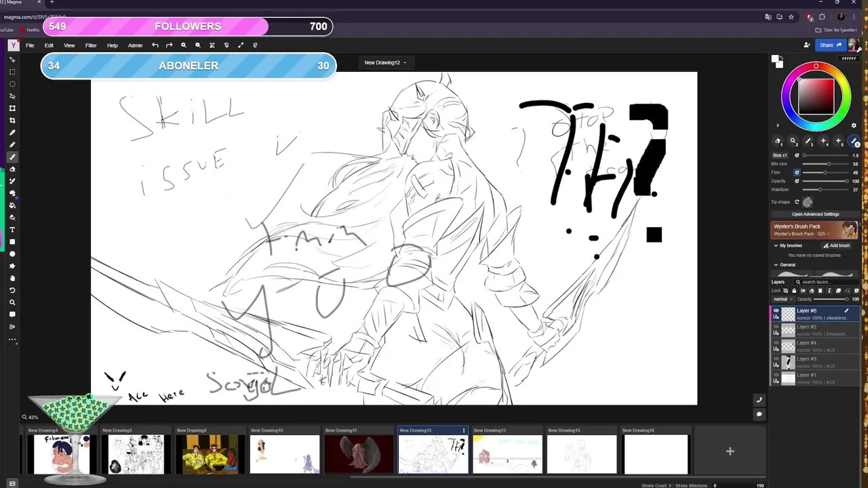Select brush slot 1 eraser preset
Screen dimensions: 868x488
[778, 141]
